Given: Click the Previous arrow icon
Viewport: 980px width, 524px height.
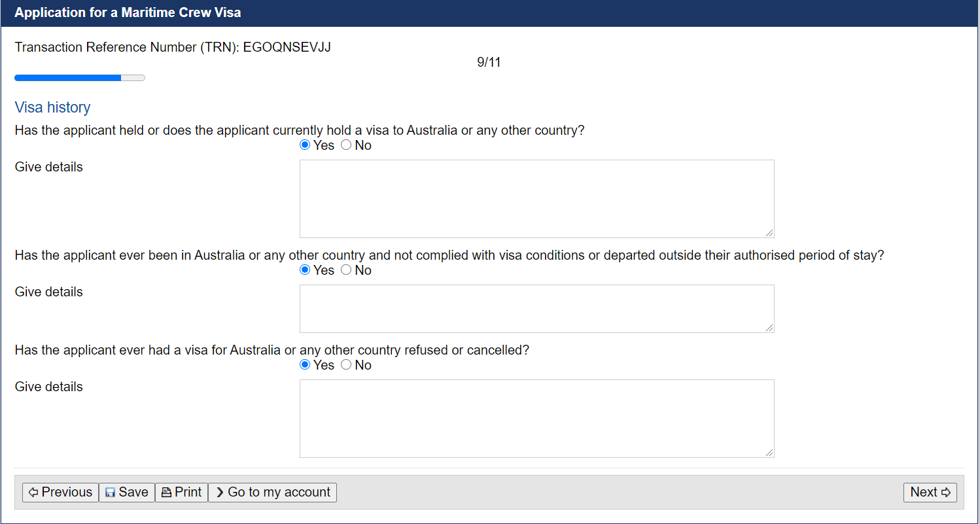Looking at the screenshot, I should pyautogui.click(x=33, y=493).
